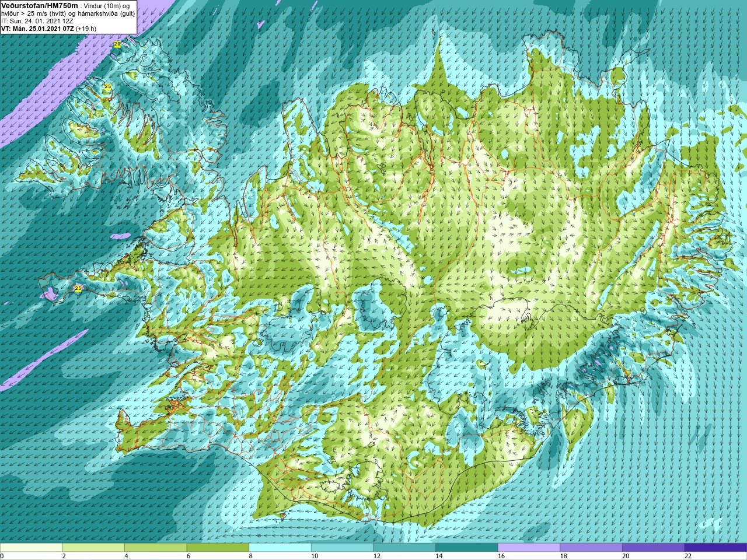747x560 pixels.
Task: Click the darkest purple legend swatch above 22
Action: pyautogui.click(x=716, y=548)
